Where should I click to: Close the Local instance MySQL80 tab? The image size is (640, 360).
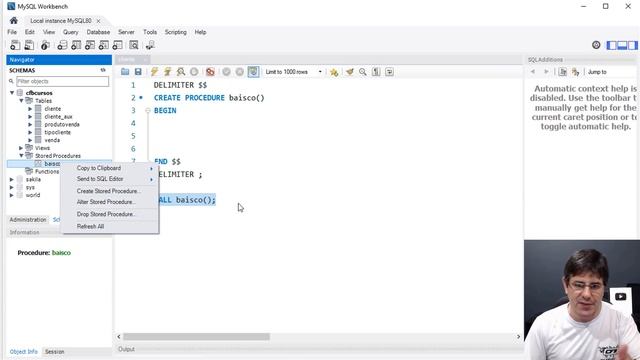click(98, 21)
